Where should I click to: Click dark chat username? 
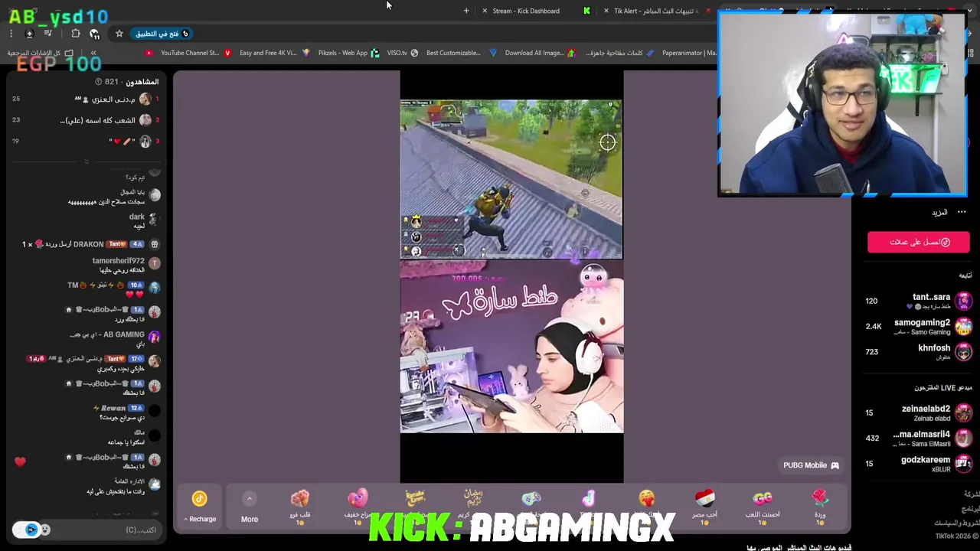tap(137, 217)
